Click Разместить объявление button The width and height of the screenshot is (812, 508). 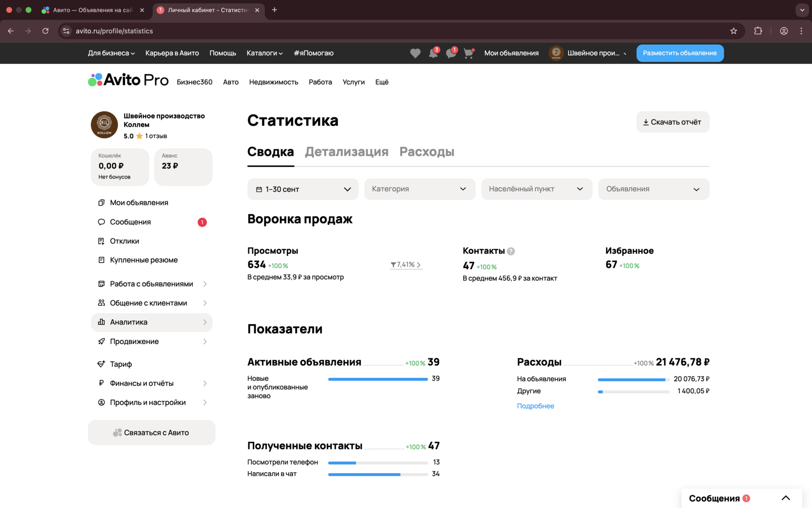(680, 53)
